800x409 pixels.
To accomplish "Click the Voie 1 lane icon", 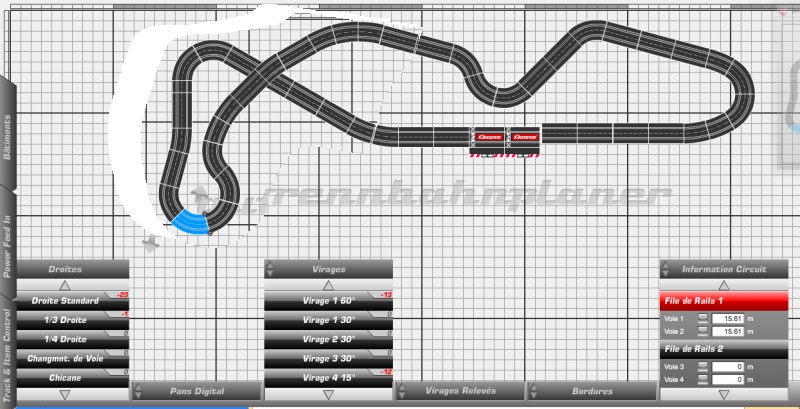I will tap(703, 318).
